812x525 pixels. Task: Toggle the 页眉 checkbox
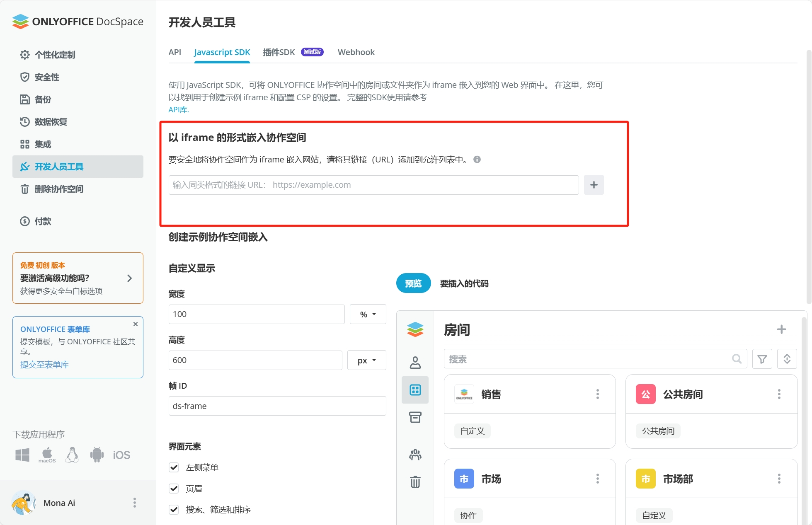[174, 489]
